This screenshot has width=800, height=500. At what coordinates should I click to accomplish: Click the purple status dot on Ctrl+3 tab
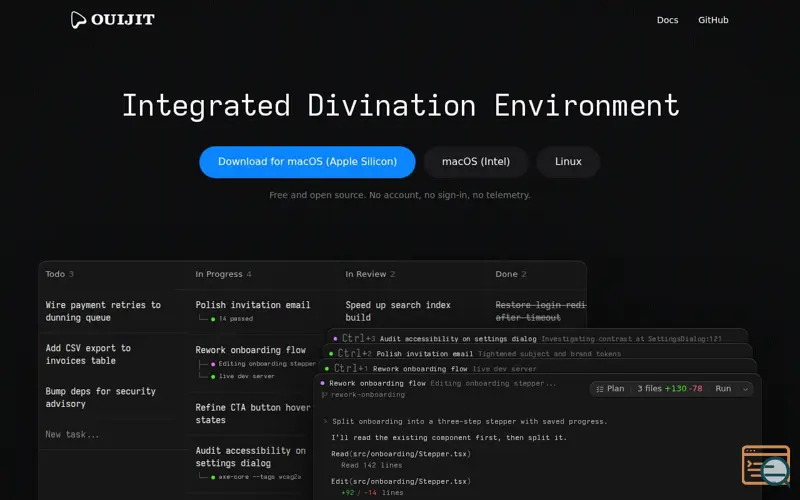[x=335, y=338]
